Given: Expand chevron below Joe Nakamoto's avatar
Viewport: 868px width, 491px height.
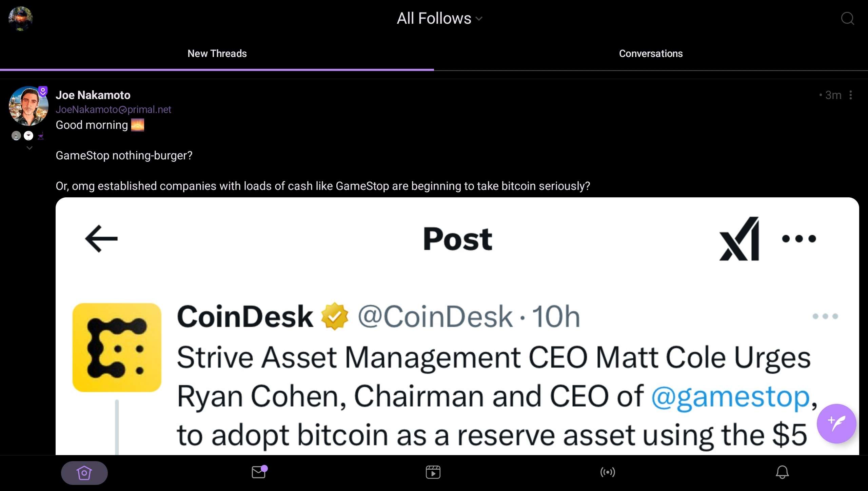Looking at the screenshot, I should 29,148.
